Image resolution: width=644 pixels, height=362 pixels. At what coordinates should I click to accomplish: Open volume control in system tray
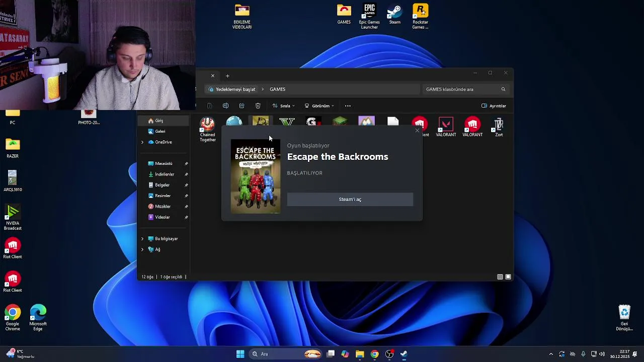[602, 354]
